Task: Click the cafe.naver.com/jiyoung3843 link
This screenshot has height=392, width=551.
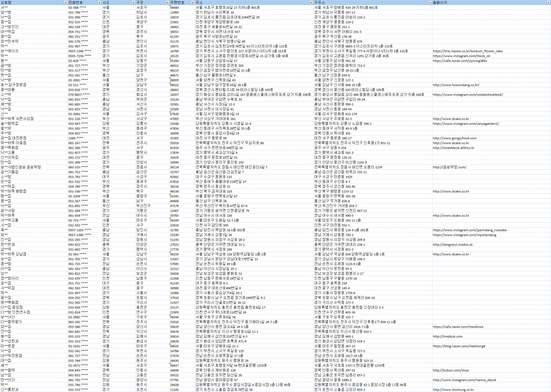Action: click(x=459, y=61)
